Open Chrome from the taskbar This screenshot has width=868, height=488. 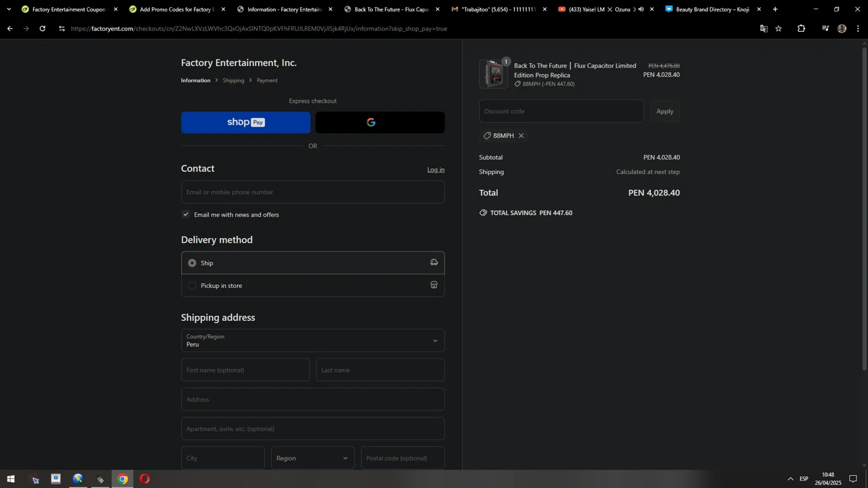[x=123, y=479]
